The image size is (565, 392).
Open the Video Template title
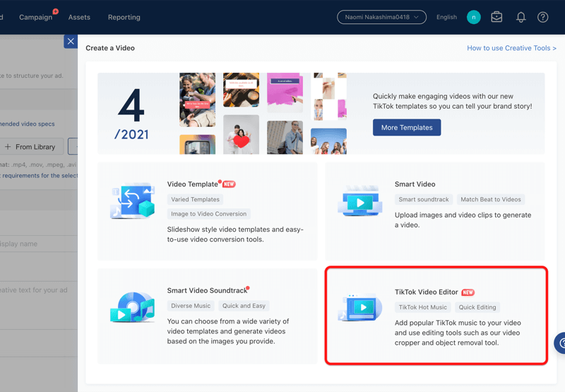(x=192, y=184)
